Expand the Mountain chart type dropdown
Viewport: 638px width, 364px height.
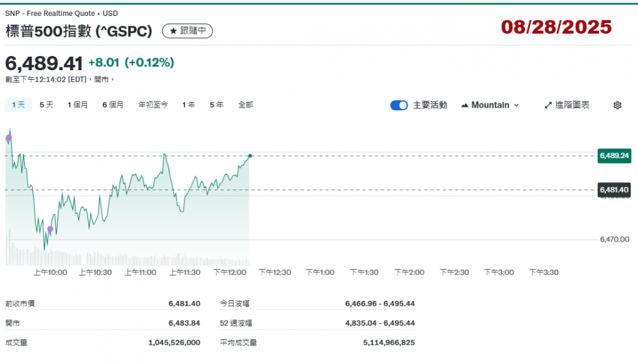(x=489, y=105)
